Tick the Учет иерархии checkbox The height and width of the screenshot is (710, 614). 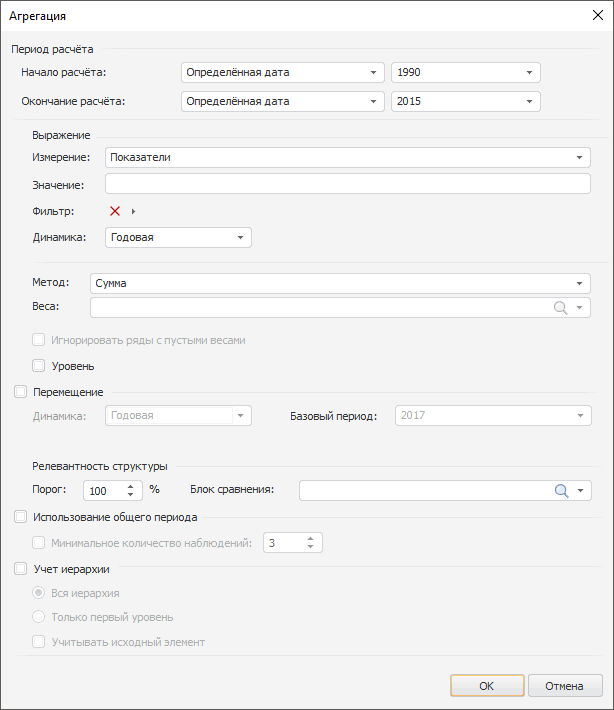[21, 568]
